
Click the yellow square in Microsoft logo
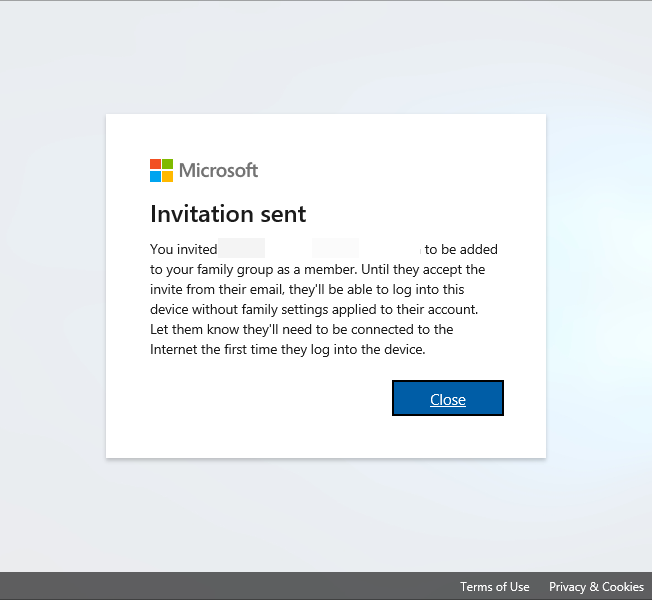168,177
